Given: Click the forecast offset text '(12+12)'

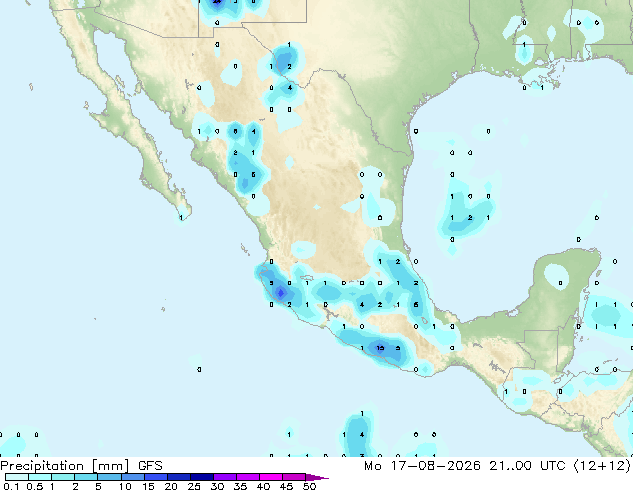Looking at the screenshot, I should point(602,466).
